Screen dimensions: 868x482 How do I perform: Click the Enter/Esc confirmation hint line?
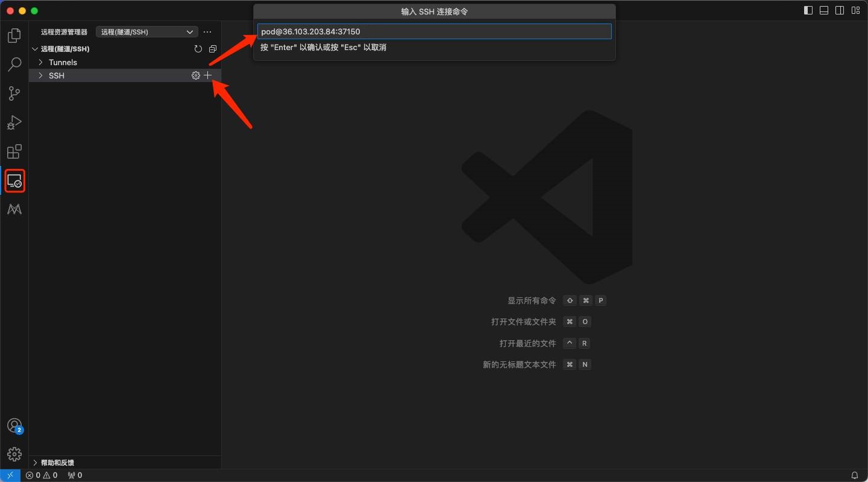[323, 48]
